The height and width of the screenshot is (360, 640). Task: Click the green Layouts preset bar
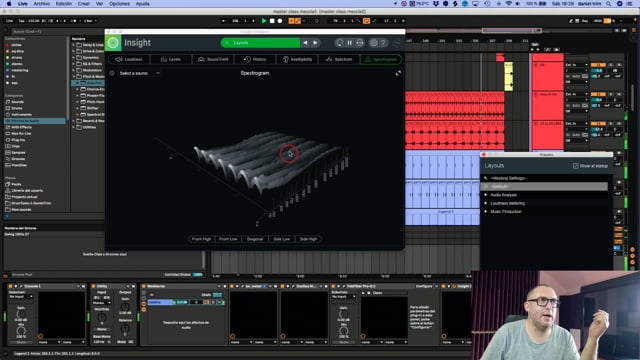260,42
